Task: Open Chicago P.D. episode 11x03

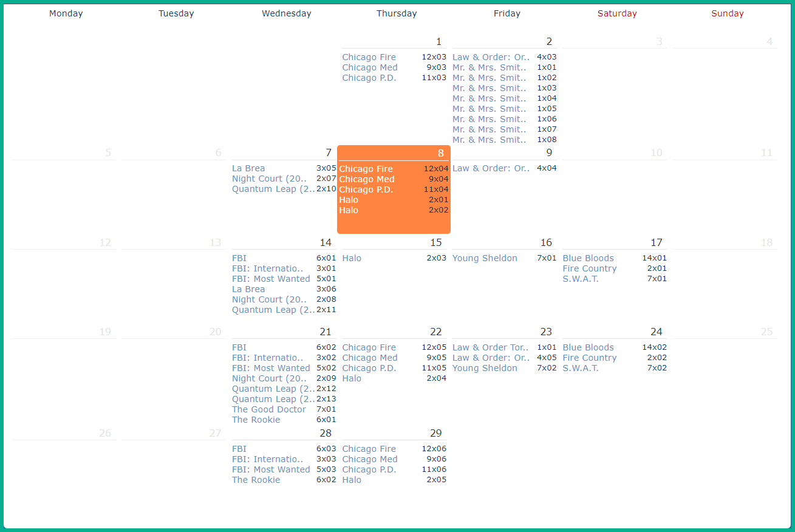Action: click(x=369, y=78)
